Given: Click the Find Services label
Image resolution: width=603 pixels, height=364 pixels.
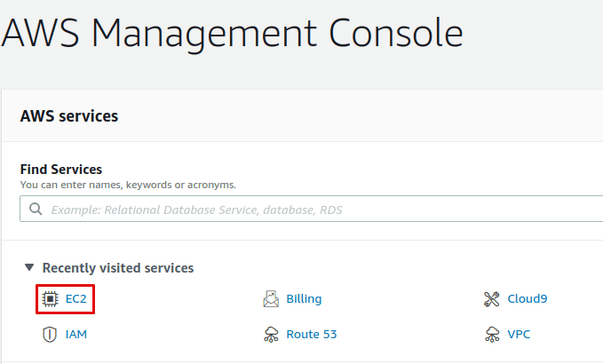Looking at the screenshot, I should (61, 169).
